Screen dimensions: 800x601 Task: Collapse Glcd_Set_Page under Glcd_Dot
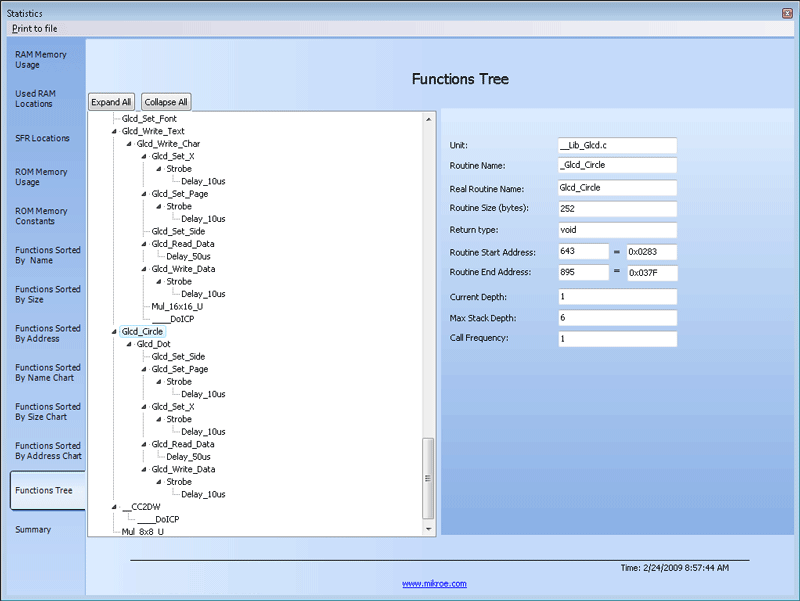click(144, 369)
